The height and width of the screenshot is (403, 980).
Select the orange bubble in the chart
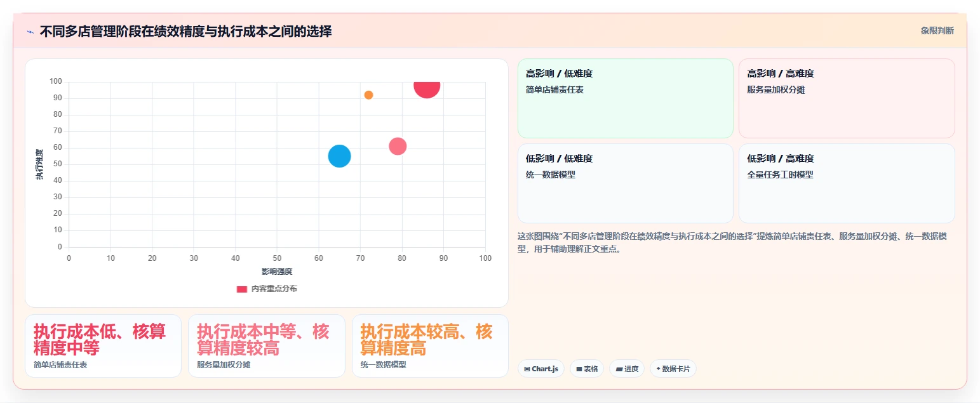[368, 95]
